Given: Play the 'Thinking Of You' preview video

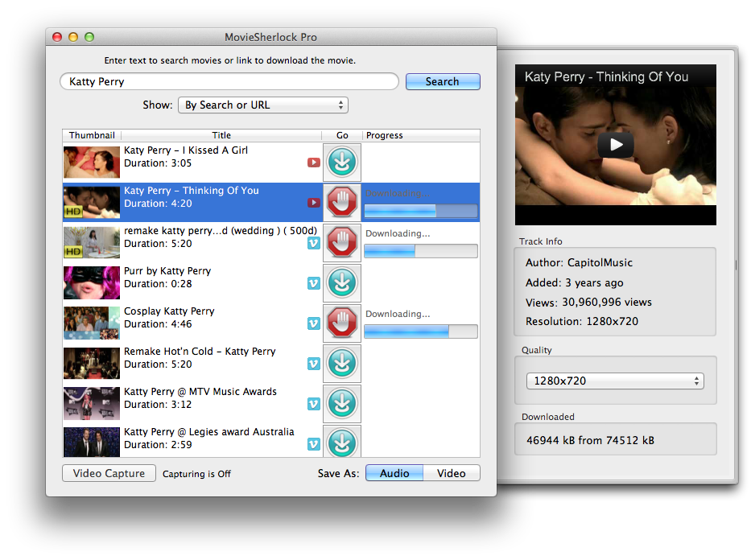Looking at the screenshot, I should coord(616,144).
